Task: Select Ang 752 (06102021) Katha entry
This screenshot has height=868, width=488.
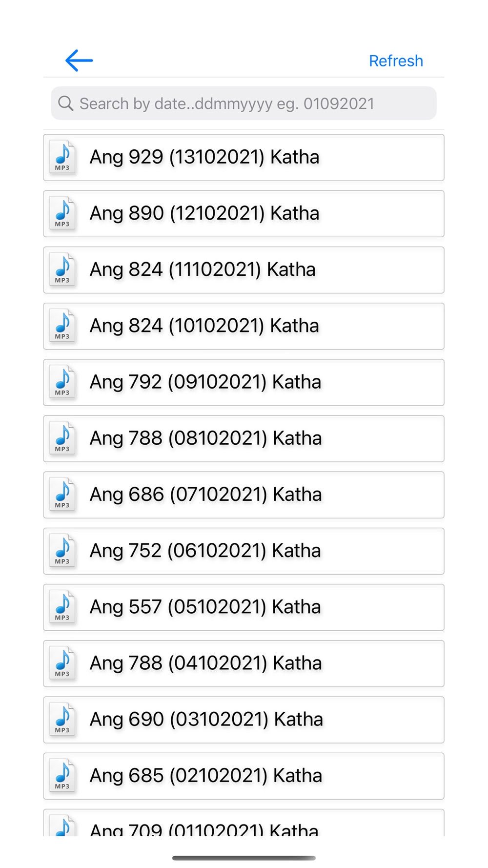Action: point(244,551)
